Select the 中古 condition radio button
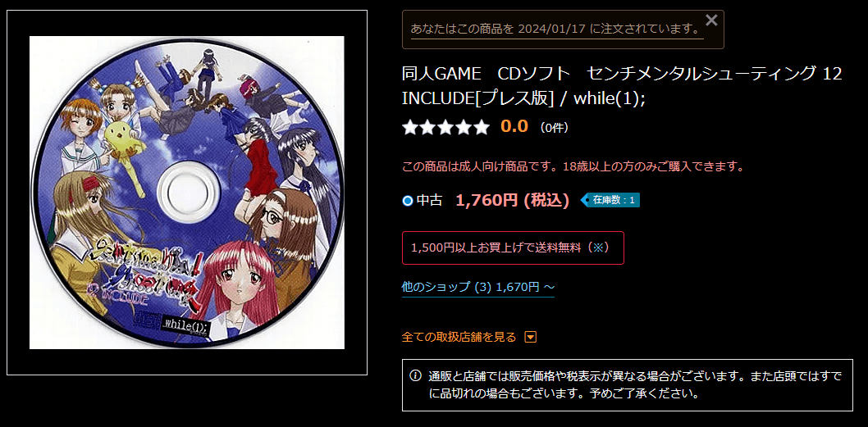This screenshot has width=868, height=427. (x=408, y=201)
